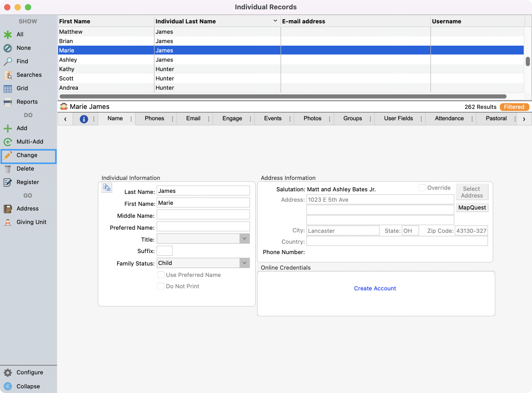Enable the Override checkbox
This screenshot has height=393, width=532.
pos(422,187)
